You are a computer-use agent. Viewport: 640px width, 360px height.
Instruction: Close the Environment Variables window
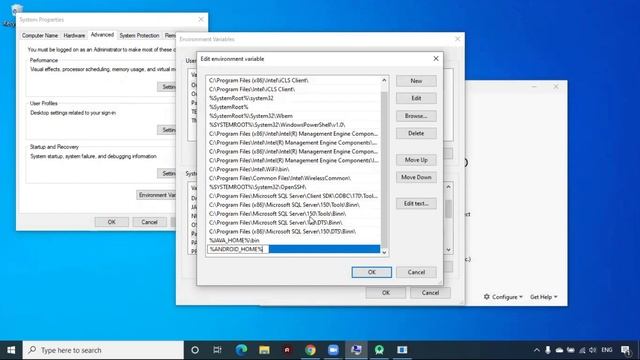click(458, 39)
